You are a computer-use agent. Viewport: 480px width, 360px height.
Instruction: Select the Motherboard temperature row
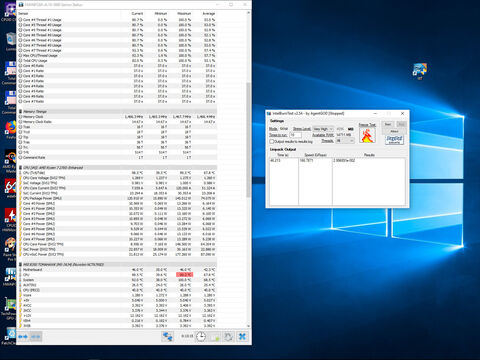(x=117, y=269)
